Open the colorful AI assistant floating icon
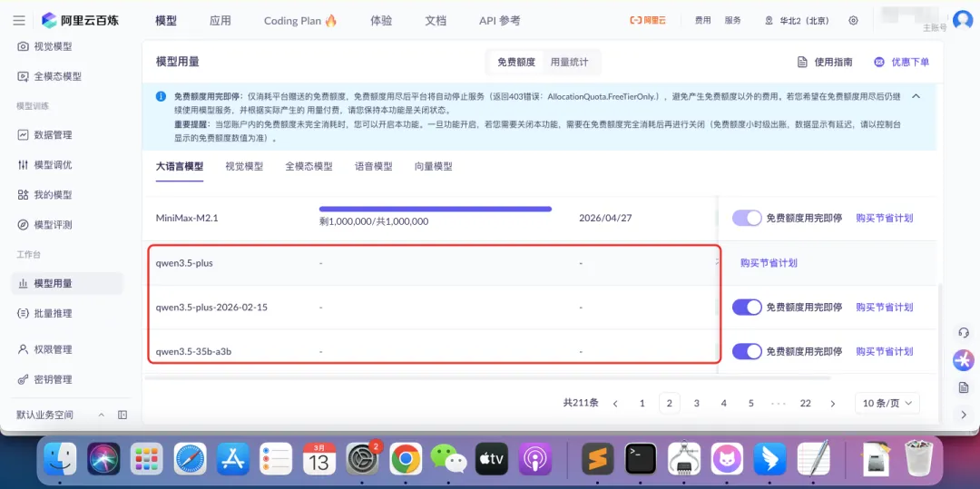The width and height of the screenshot is (980, 489). coord(963,360)
